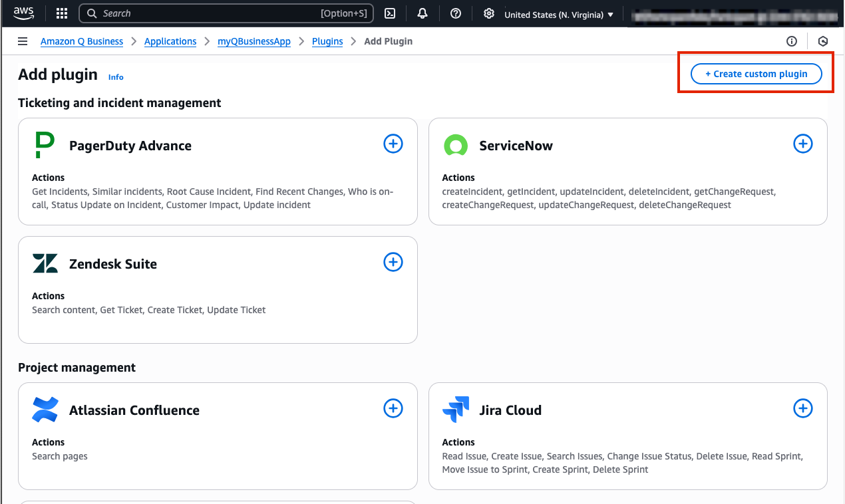The width and height of the screenshot is (845, 504).
Task: Open the account menu in top bar
Action: tap(732, 15)
